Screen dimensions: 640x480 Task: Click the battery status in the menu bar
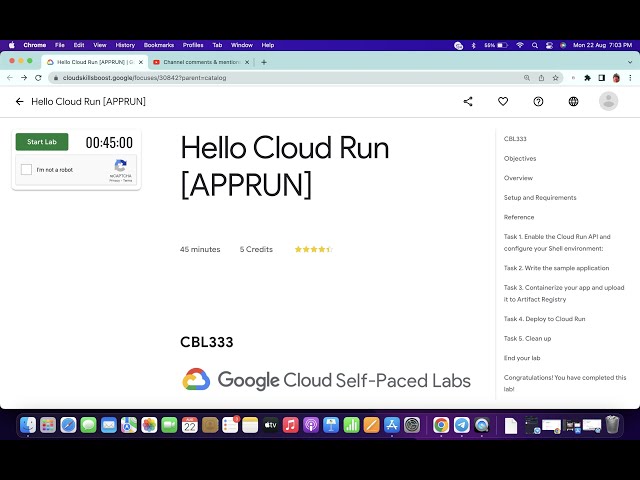[x=496, y=45]
